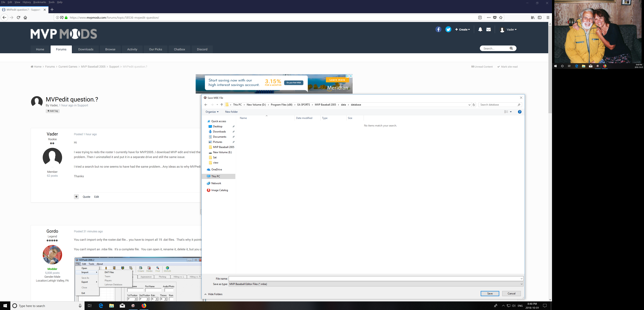Screen dimensions: 644x310
Task: Open MVP Mods Twitter icon
Action: coord(448,29)
